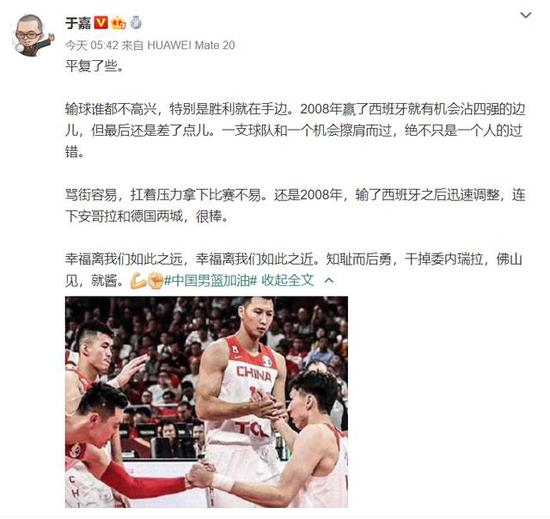Viewport: 550px width, 519px height.
Task: Open the #中国男篮加油# hashtag topic
Action: pyautogui.click(x=211, y=280)
